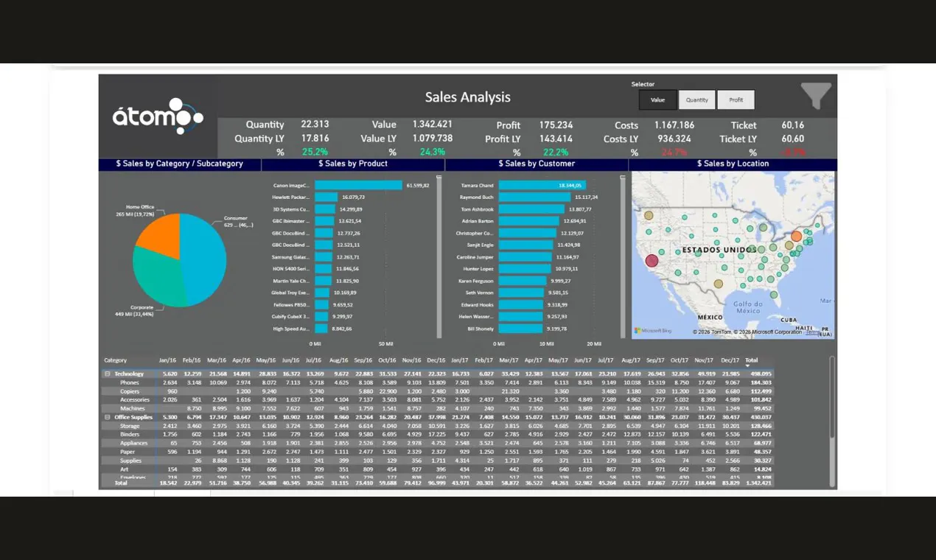Click the matrix table vertical scrollbar
The height and width of the screenshot is (560, 936).
pos(833,421)
